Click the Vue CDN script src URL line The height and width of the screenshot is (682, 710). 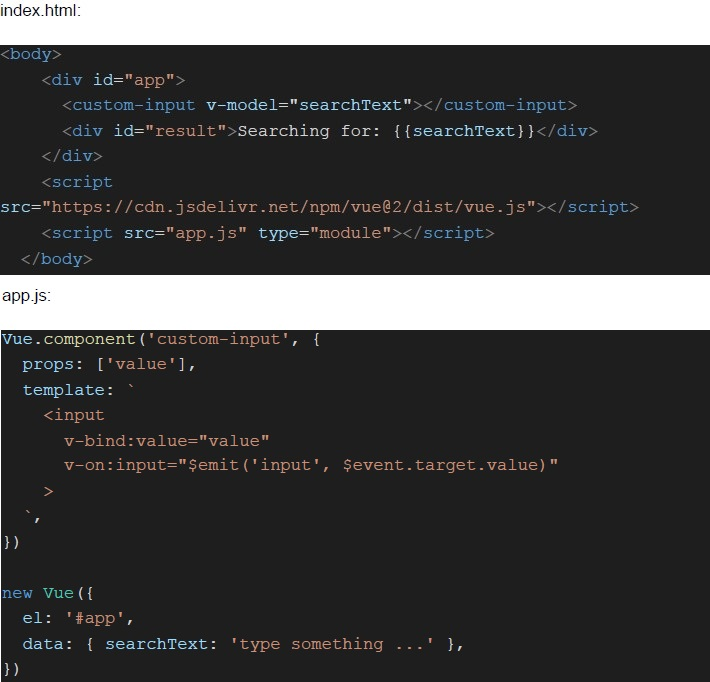(x=320, y=207)
